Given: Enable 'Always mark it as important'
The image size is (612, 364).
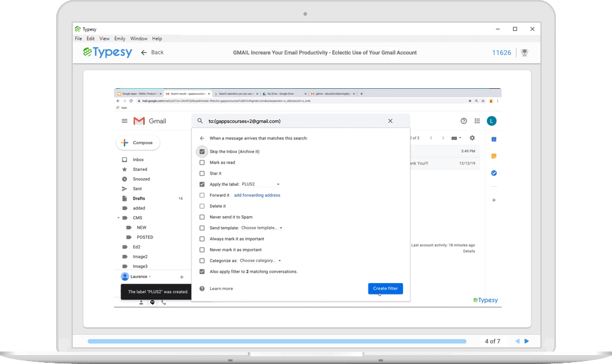Looking at the screenshot, I should point(202,239).
